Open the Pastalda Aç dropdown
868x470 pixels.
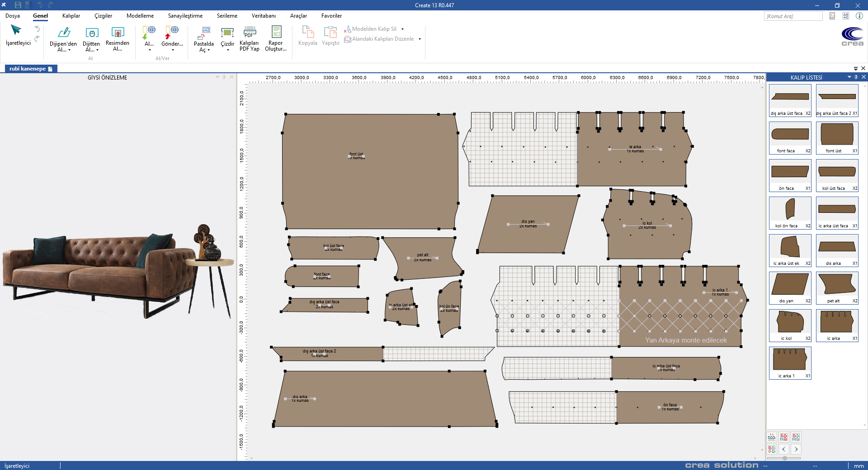click(208, 50)
